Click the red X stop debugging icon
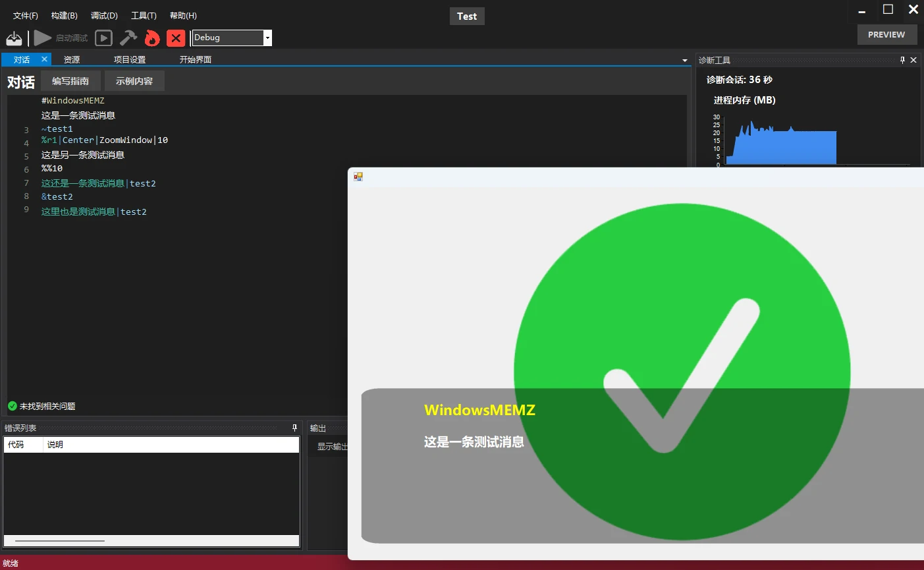924x570 pixels. point(176,38)
